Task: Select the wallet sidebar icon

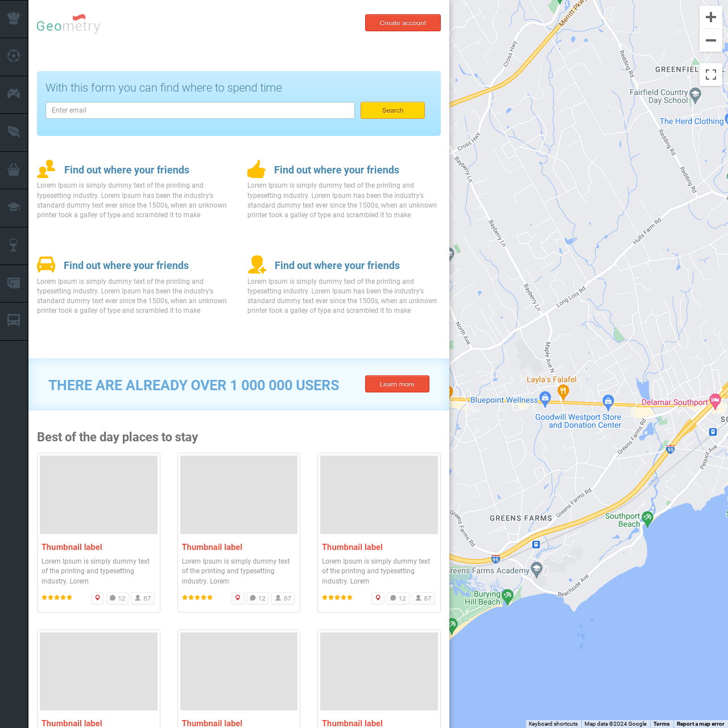Action: coord(14,283)
